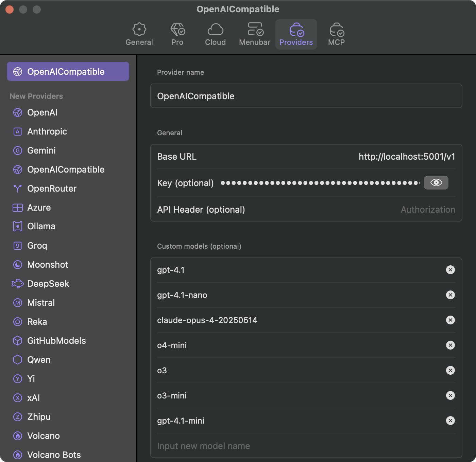Select the GitHubModels provider label
Image resolution: width=476 pixels, height=462 pixels.
(x=56, y=341)
